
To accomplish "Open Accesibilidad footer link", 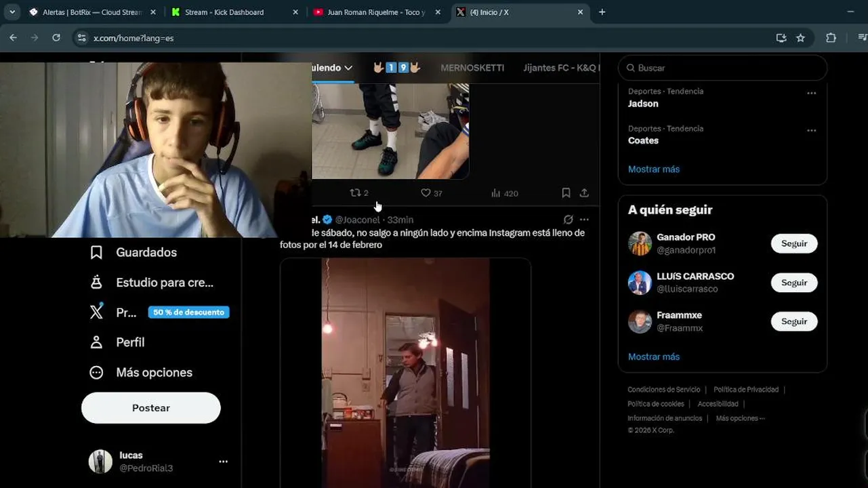I will pyautogui.click(x=718, y=404).
